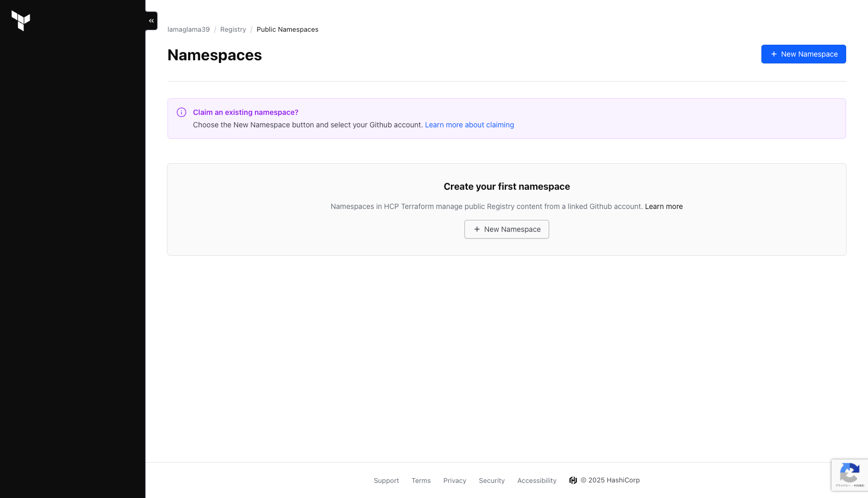The width and height of the screenshot is (868, 498).
Task: Click the blue New Namespace button
Action: 804,54
